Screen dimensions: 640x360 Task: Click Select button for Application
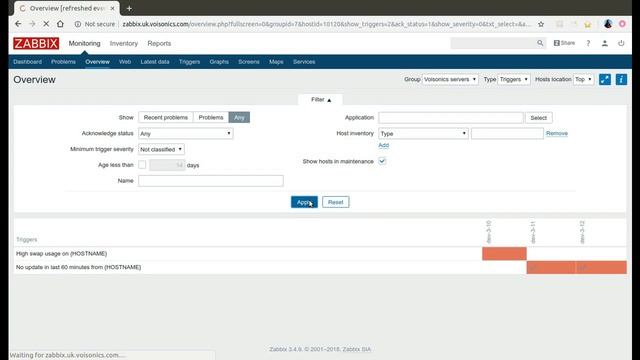point(538,118)
